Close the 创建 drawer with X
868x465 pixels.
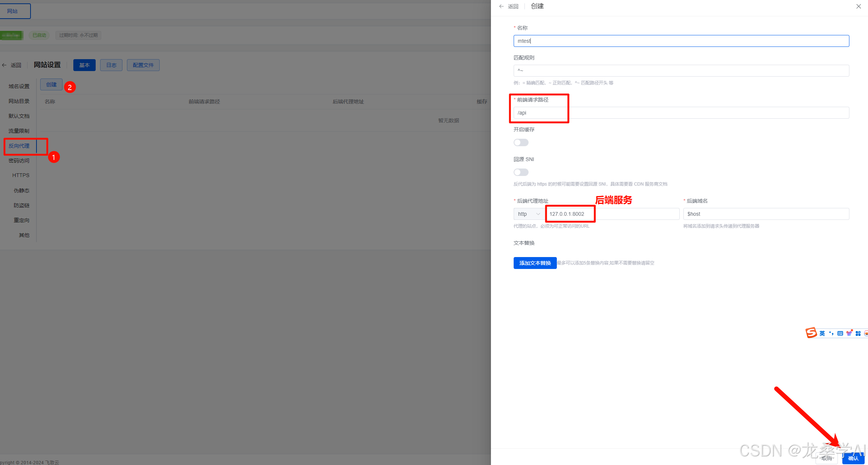tap(858, 6)
